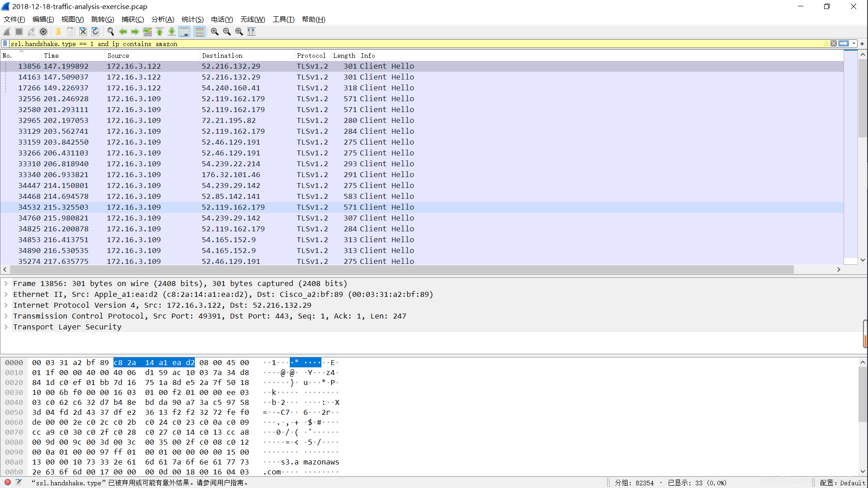Viewport: 868px width, 488px height.
Task: Click the capture/start recording icon
Action: [8, 32]
